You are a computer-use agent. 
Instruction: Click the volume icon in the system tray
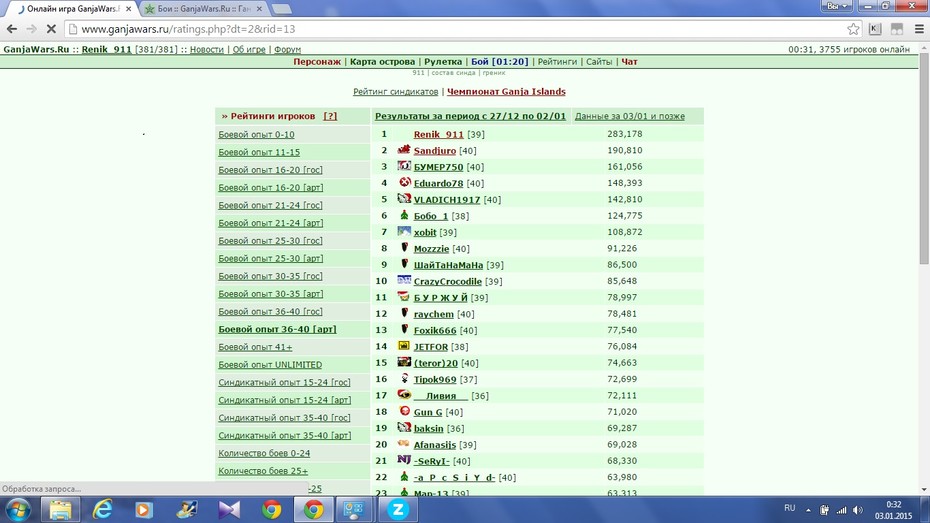coord(858,510)
